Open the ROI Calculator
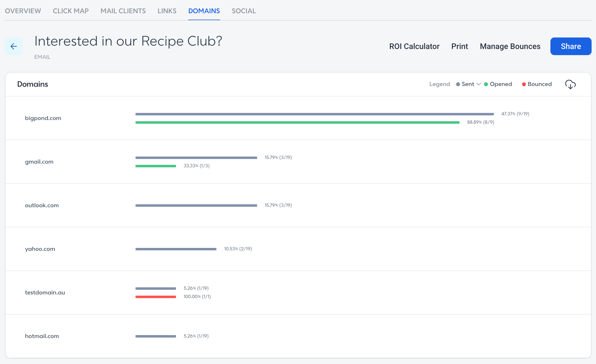 (x=414, y=46)
